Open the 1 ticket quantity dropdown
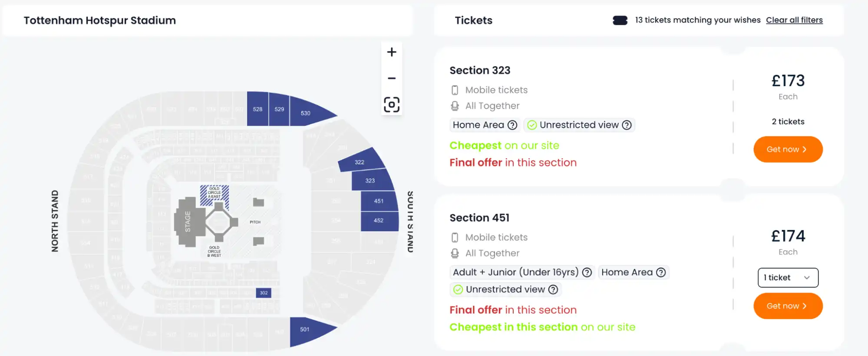 coord(788,278)
